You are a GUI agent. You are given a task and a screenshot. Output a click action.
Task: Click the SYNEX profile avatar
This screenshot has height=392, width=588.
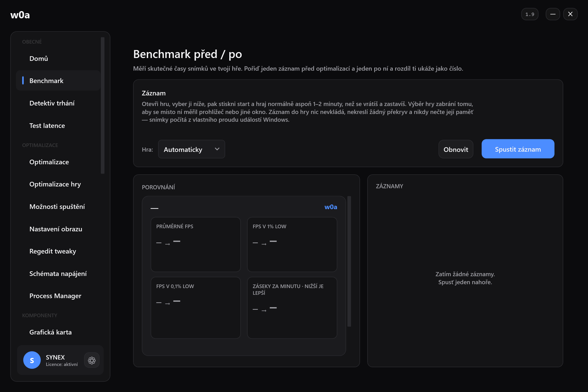click(x=32, y=360)
